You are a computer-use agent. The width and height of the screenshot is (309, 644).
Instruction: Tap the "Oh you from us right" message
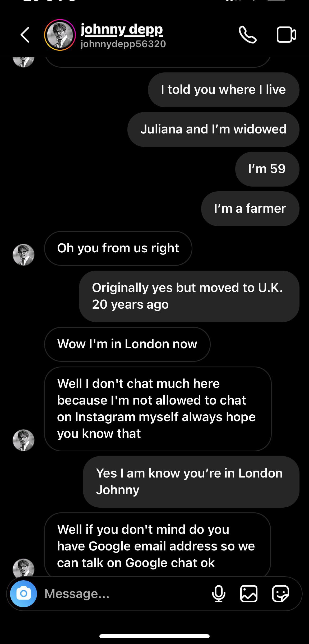(118, 248)
